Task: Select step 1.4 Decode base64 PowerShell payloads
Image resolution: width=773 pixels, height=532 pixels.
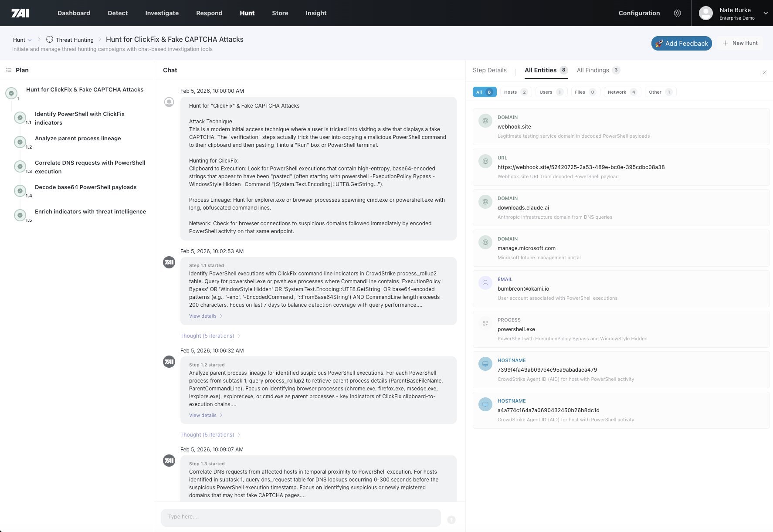Action: click(x=85, y=187)
